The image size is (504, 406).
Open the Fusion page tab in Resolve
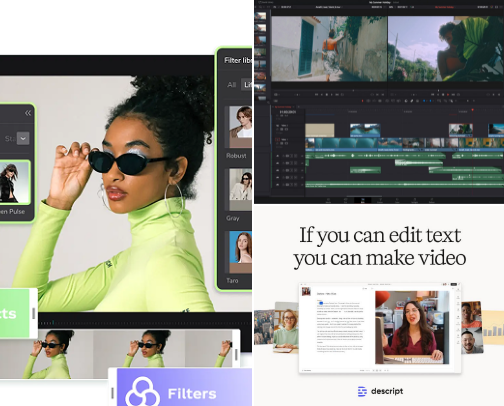(380, 200)
